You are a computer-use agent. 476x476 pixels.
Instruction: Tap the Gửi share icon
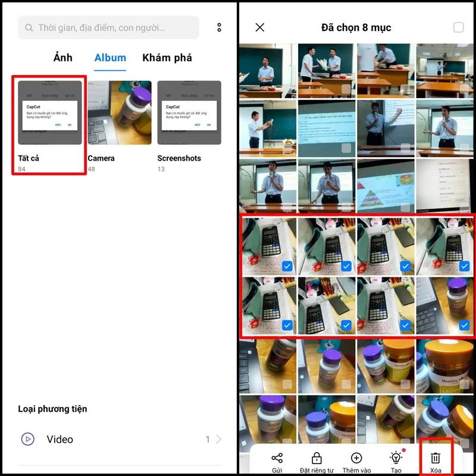click(277, 458)
